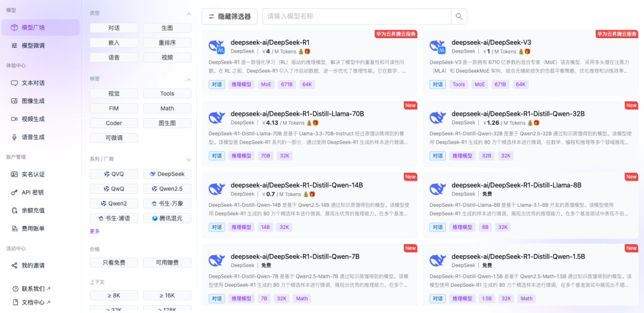The image size is (644, 313).
Task: Filter by DeepSeek series
Action: (167, 174)
